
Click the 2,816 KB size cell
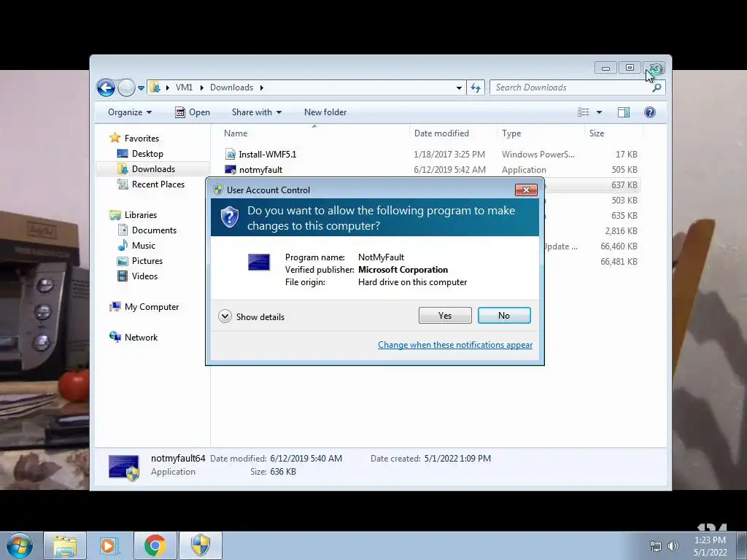point(621,231)
